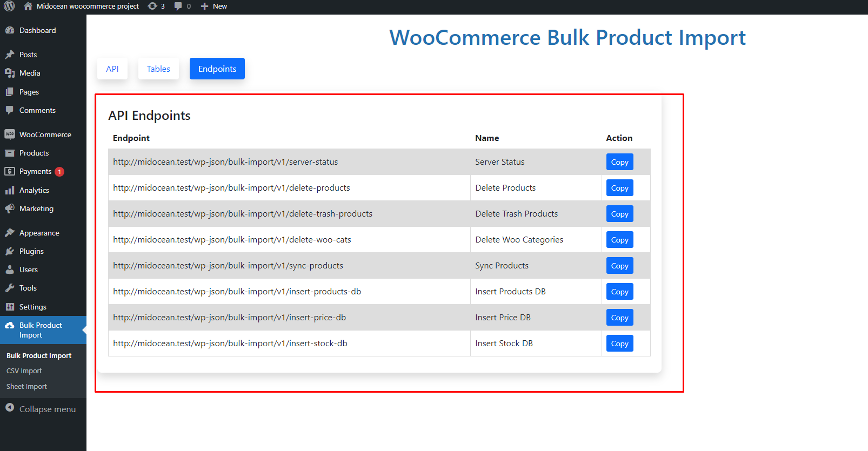This screenshot has height=451, width=868.
Task: Open the Users menu
Action: (29, 270)
